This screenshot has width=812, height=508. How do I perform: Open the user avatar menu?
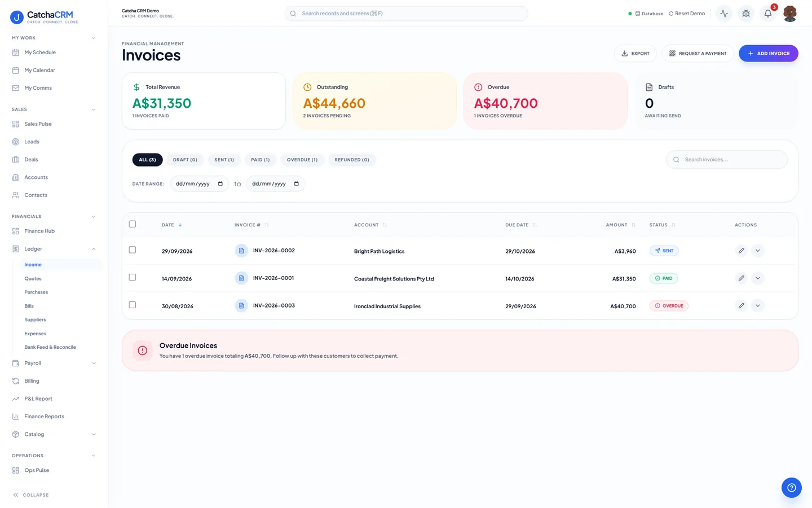(790, 14)
